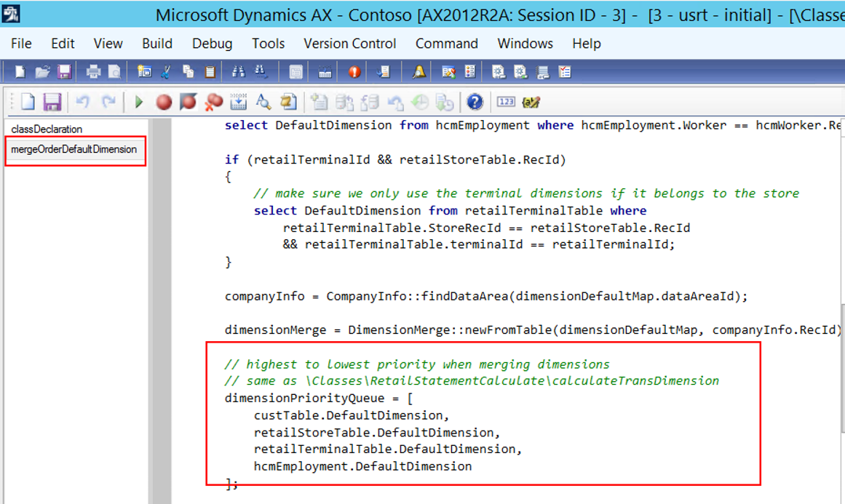Click the Find binoculars icon

(x=238, y=71)
